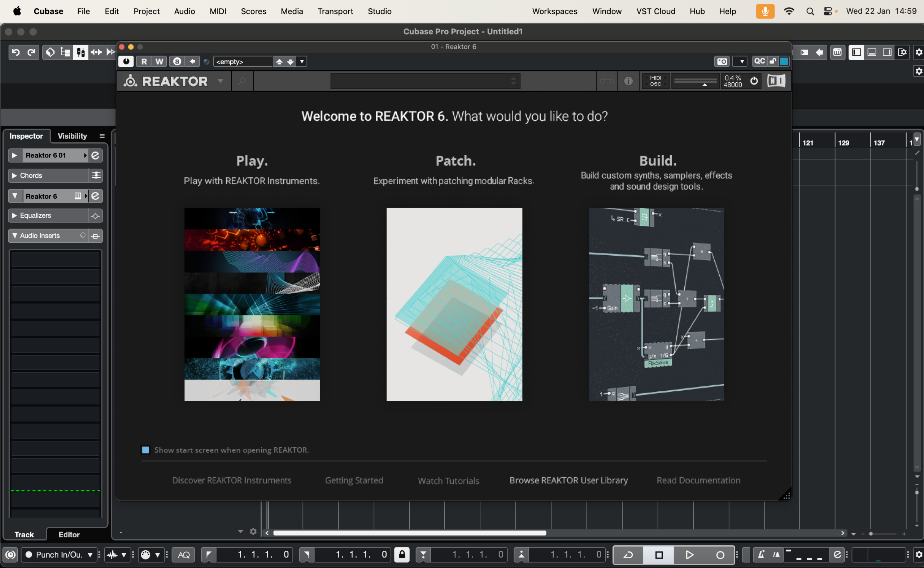Click the Native Instruments NI logo icon
Viewport: 924px width, 568px height.
[x=776, y=81]
